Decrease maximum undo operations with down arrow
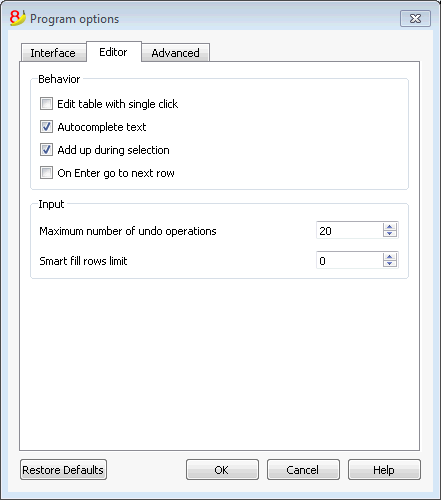441x500 pixels. 390,234
